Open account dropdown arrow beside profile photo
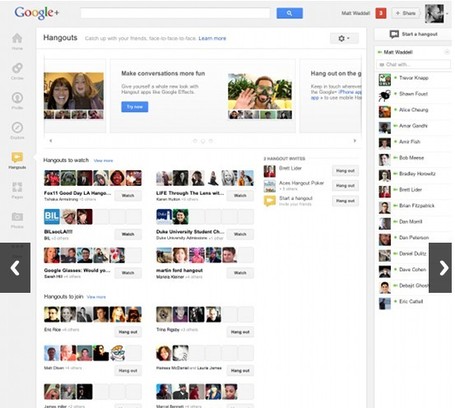455x408 pixels. tap(448, 14)
